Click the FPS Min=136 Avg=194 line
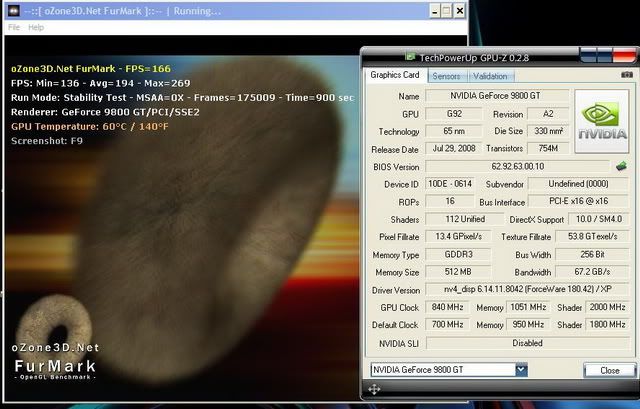Image resolution: width=640 pixels, height=409 pixels. (100, 83)
